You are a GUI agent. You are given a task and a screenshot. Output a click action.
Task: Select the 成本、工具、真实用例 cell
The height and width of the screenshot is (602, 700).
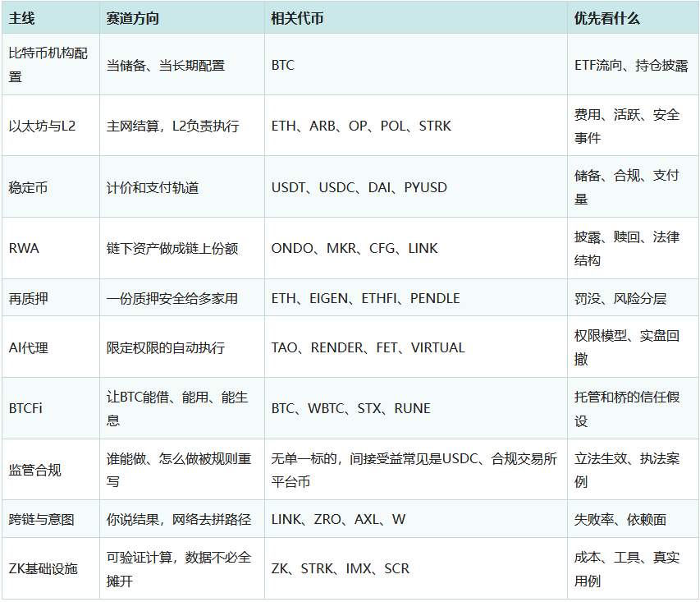633,568
